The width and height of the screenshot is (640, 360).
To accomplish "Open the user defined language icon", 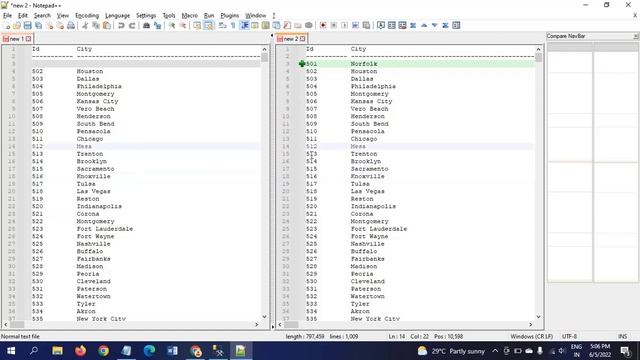I will point(255,25).
